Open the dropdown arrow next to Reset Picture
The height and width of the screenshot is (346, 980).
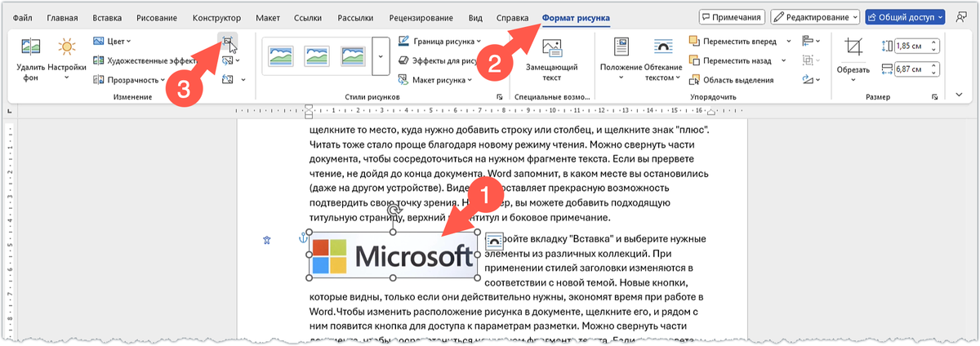pos(244,79)
